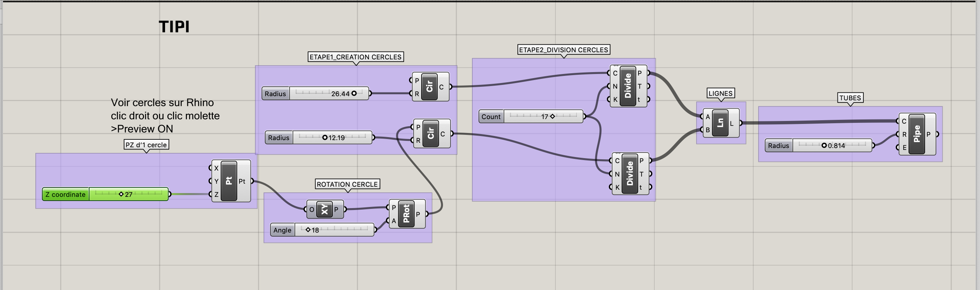This screenshot has width=980, height=290.
Task: Click the Z coordinate slider handle
Action: 121,194
